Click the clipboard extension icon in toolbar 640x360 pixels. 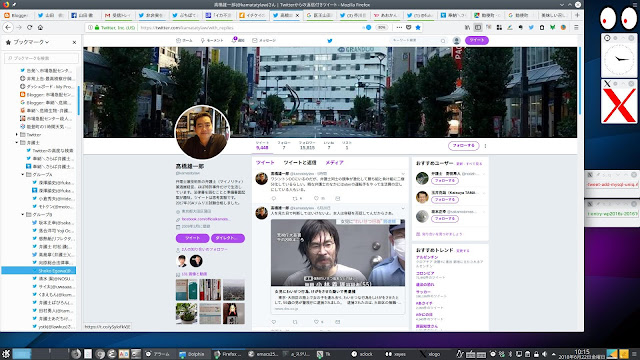tap(542, 27)
